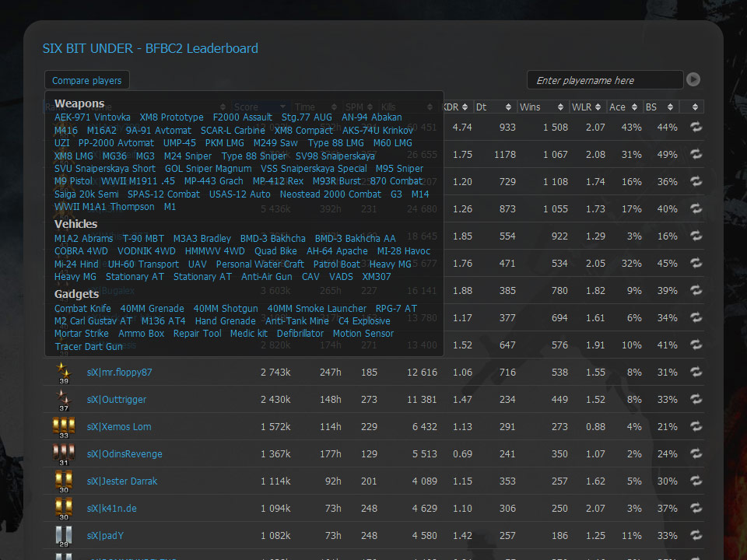Select SCAR-L Carbine weapon entry

click(233, 130)
